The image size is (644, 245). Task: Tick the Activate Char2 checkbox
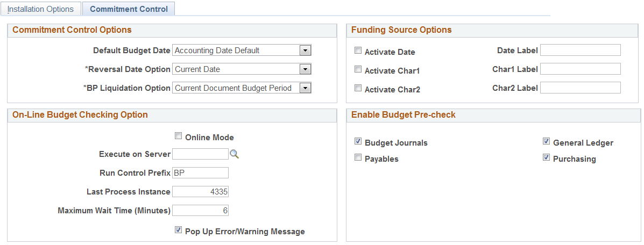point(358,89)
